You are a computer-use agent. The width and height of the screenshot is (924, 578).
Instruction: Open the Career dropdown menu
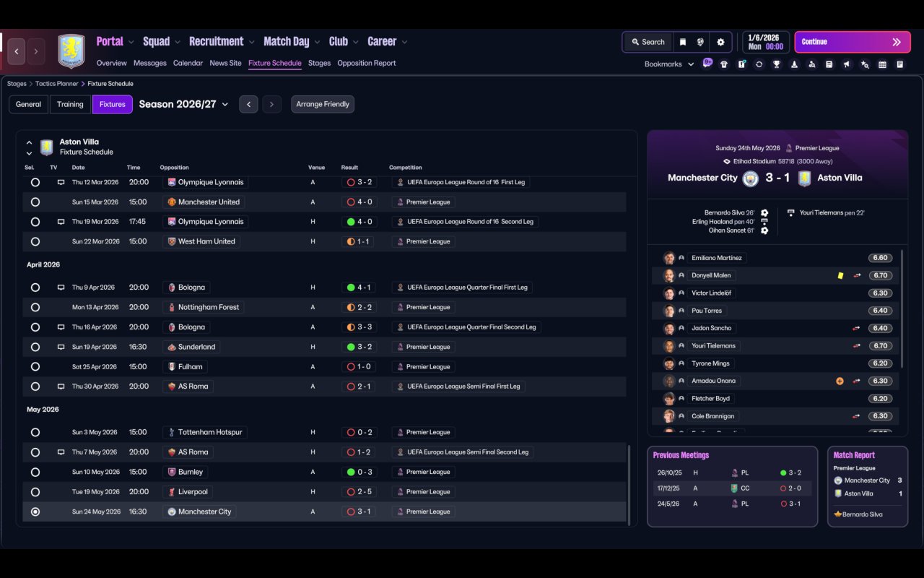coord(388,42)
